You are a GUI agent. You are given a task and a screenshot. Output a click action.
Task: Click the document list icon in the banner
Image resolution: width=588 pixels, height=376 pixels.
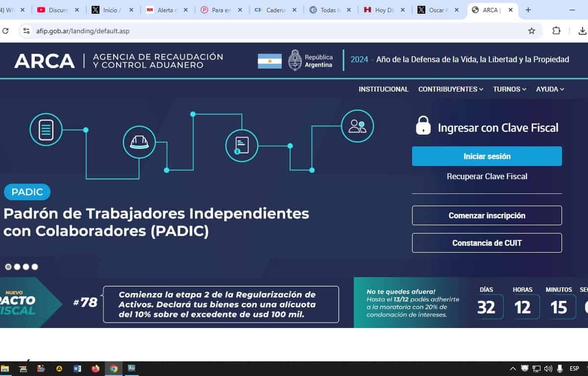pyautogui.click(x=46, y=130)
